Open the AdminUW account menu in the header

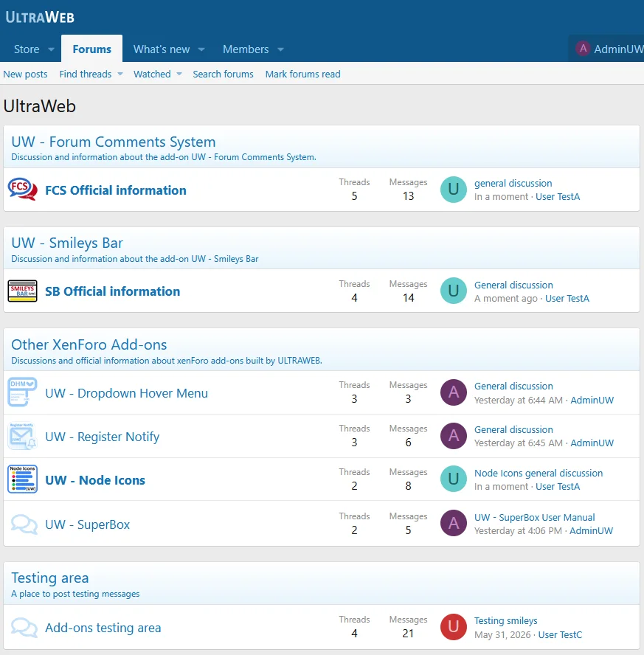(x=609, y=49)
